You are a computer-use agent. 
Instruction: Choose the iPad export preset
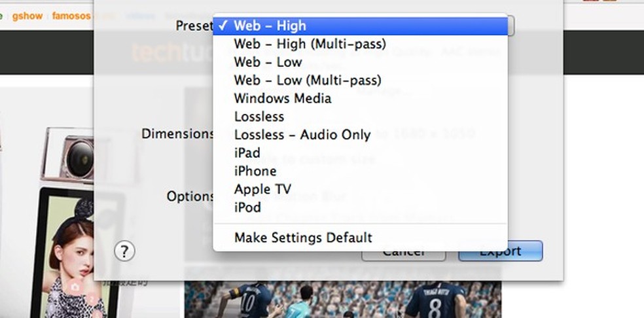coord(247,153)
